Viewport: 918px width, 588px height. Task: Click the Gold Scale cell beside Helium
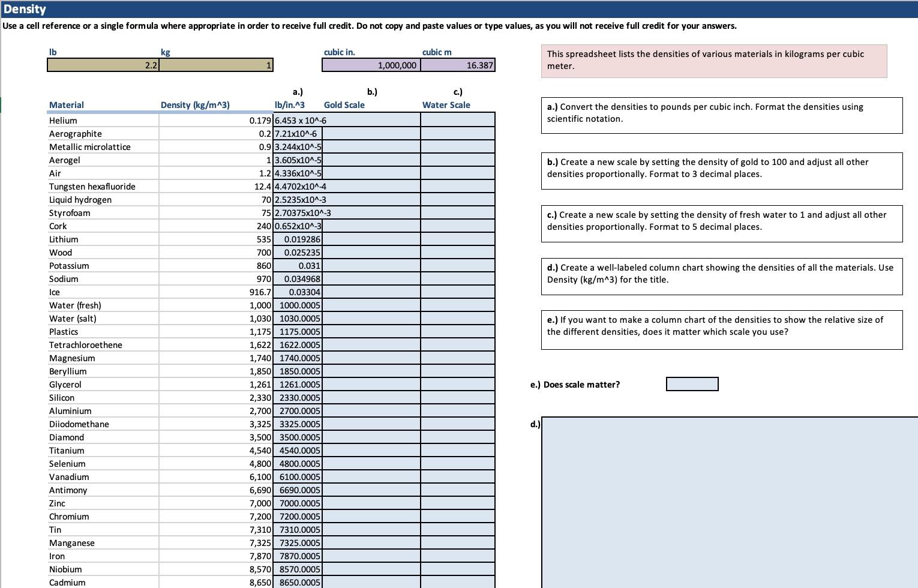(372, 120)
